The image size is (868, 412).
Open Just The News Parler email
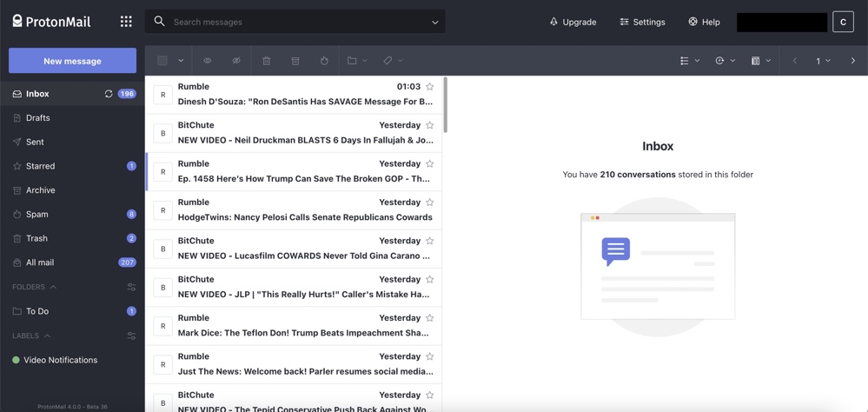pos(294,364)
